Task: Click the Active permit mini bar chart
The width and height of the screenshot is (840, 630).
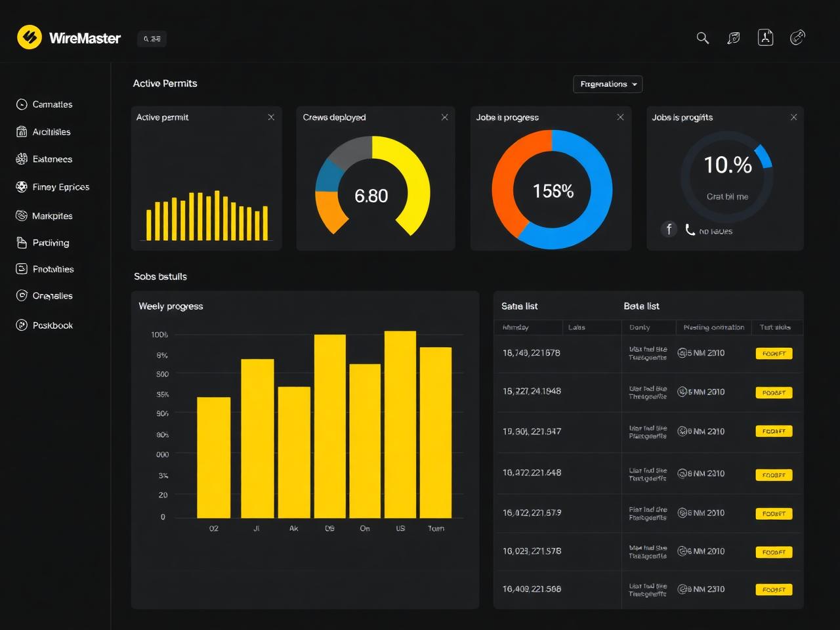Action: (207, 216)
